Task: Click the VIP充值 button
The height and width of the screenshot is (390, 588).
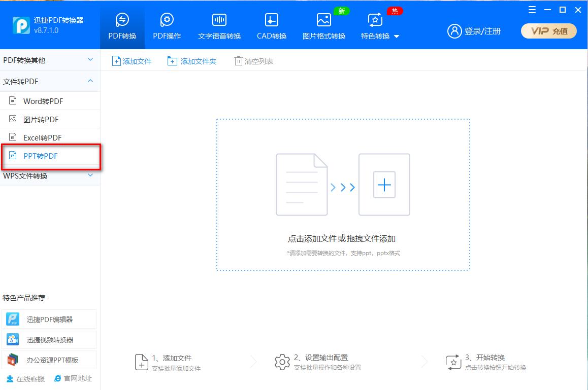Action: tap(548, 30)
